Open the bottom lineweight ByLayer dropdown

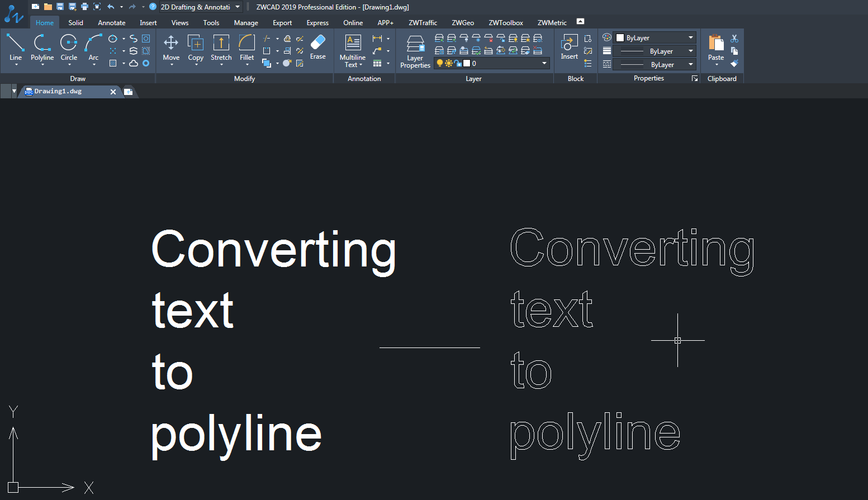(x=691, y=64)
